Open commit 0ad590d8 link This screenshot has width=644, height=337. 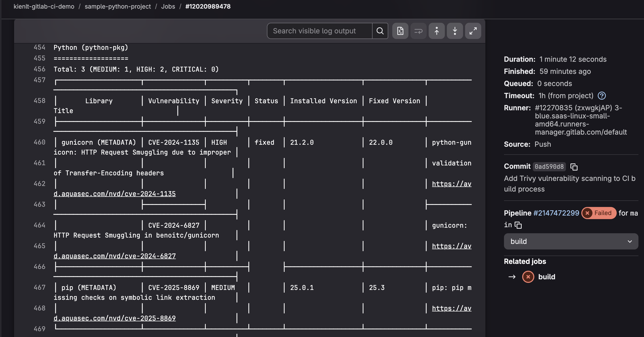pos(549,167)
